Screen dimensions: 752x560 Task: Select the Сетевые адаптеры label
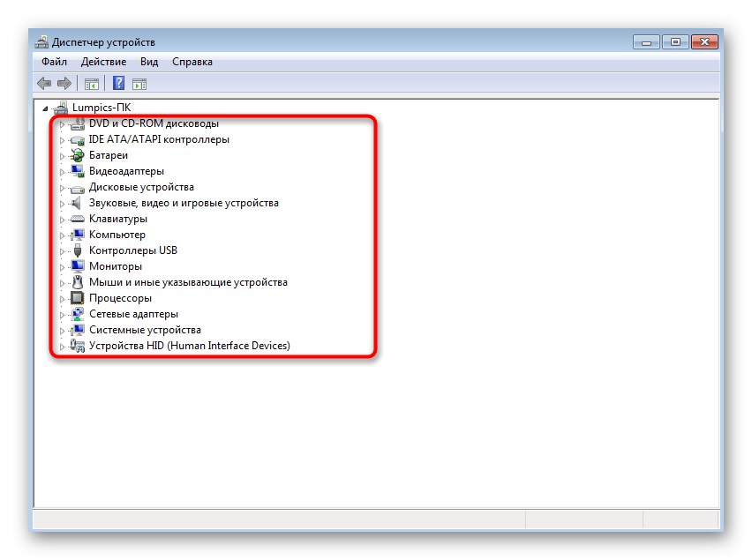coord(134,314)
